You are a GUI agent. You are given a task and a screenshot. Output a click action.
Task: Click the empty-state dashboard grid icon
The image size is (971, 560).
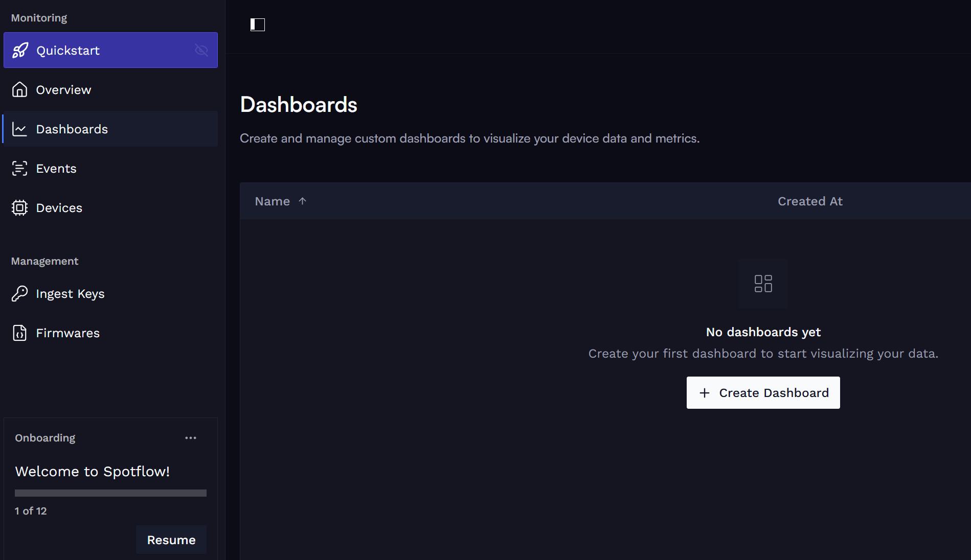(763, 284)
